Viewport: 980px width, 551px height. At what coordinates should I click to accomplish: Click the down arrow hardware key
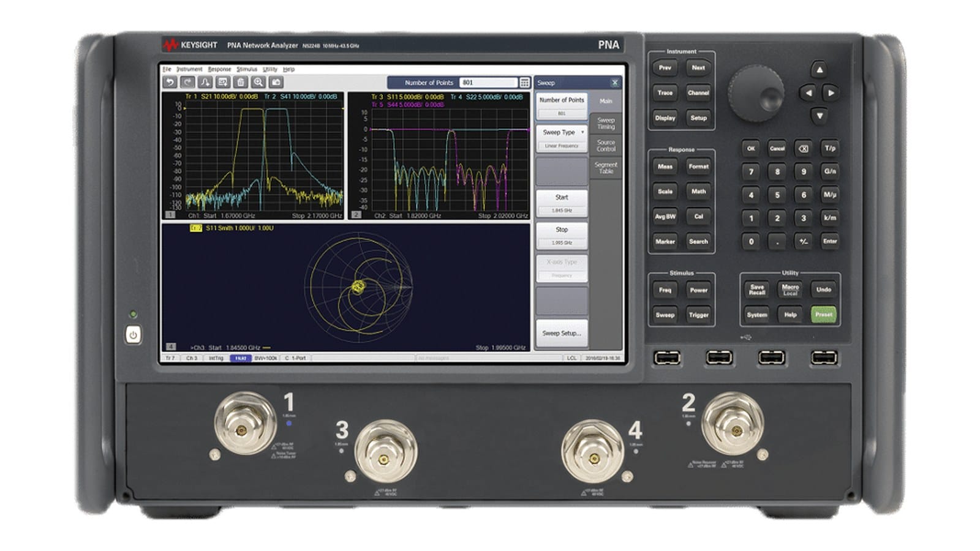pos(820,115)
